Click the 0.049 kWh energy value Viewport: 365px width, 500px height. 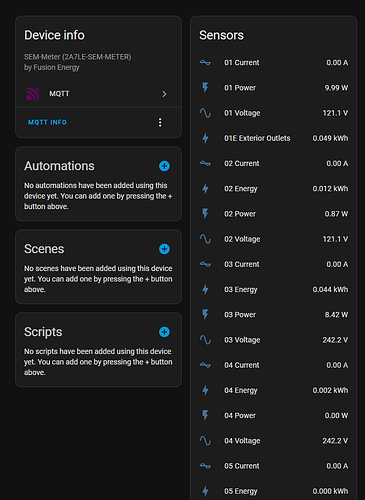point(330,138)
